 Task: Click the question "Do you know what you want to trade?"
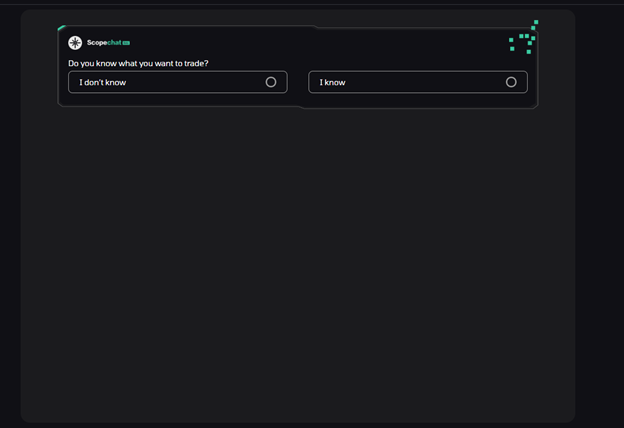[138, 63]
